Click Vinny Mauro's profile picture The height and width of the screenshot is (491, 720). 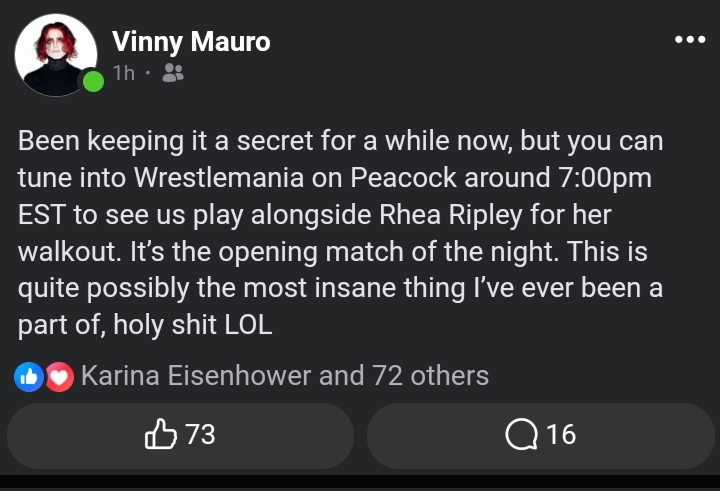(x=56, y=55)
